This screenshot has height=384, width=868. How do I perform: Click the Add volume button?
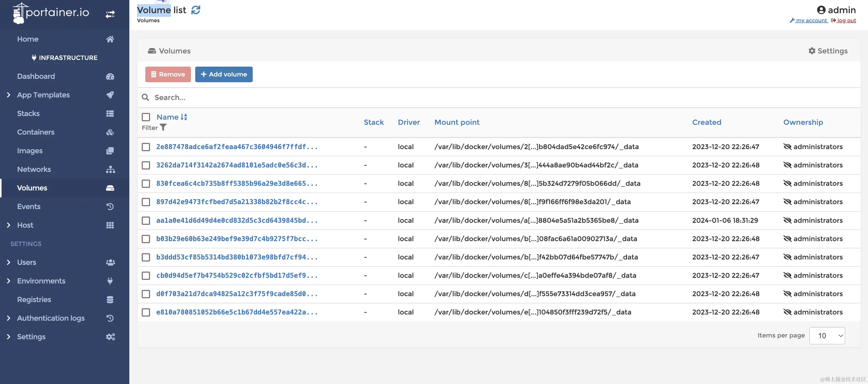click(x=224, y=74)
